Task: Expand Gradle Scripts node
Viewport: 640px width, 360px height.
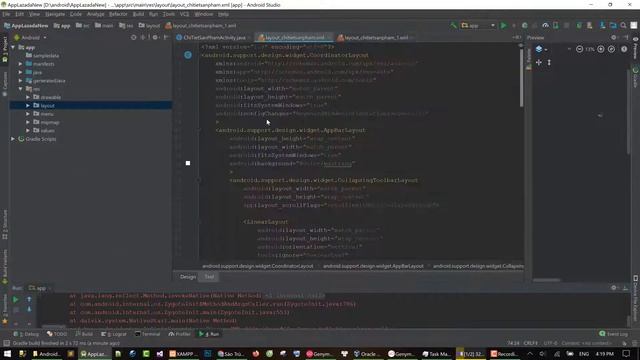Action: coord(13,139)
